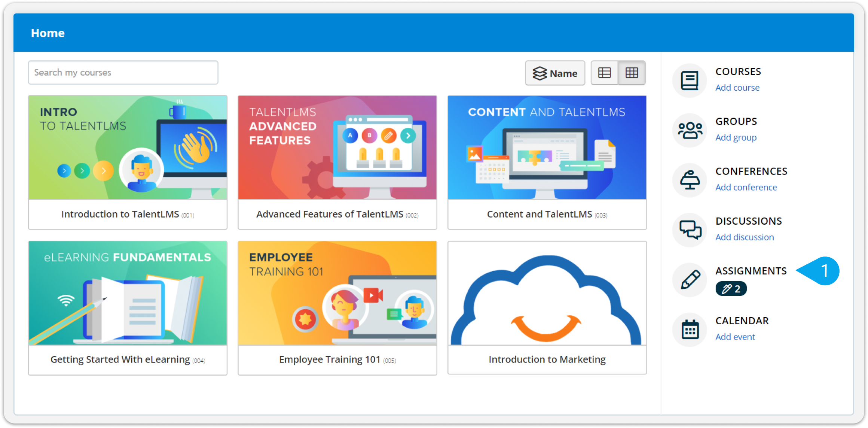Click the Add group link

click(x=736, y=137)
